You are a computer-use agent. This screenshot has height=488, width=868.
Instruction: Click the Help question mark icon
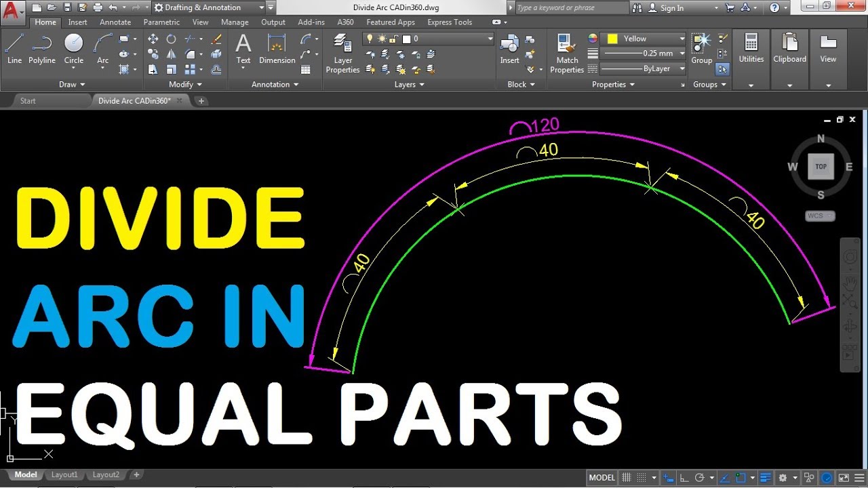774,7
